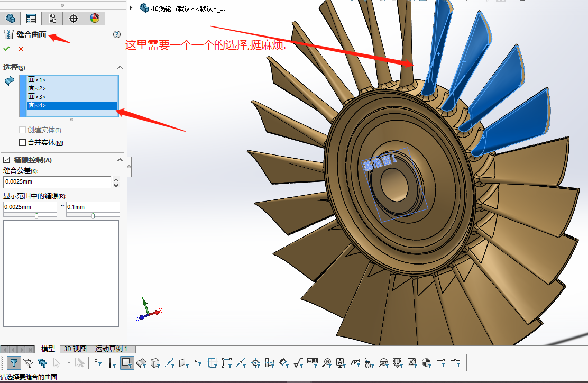Enable the 创建实体 checkbox
Image resolution: width=588 pixels, height=383 pixels.
click(x=21, y=130)
